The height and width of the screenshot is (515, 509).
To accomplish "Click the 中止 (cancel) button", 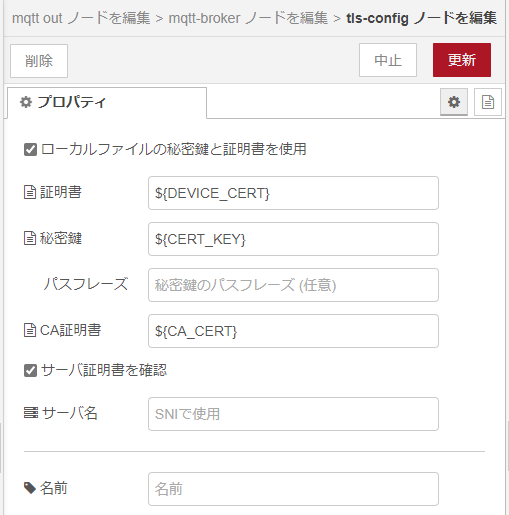I will tap(388, 60).
